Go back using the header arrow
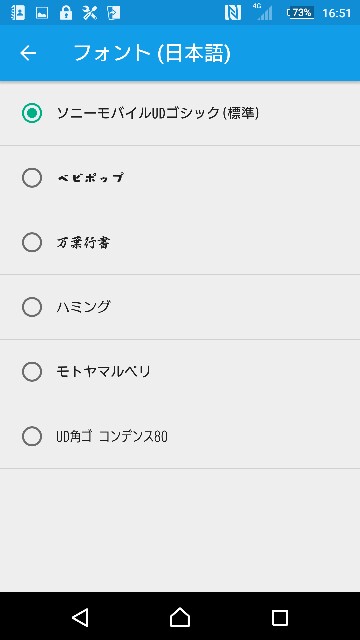Viewport: 360px width, 640px height. tap(28, 53)
